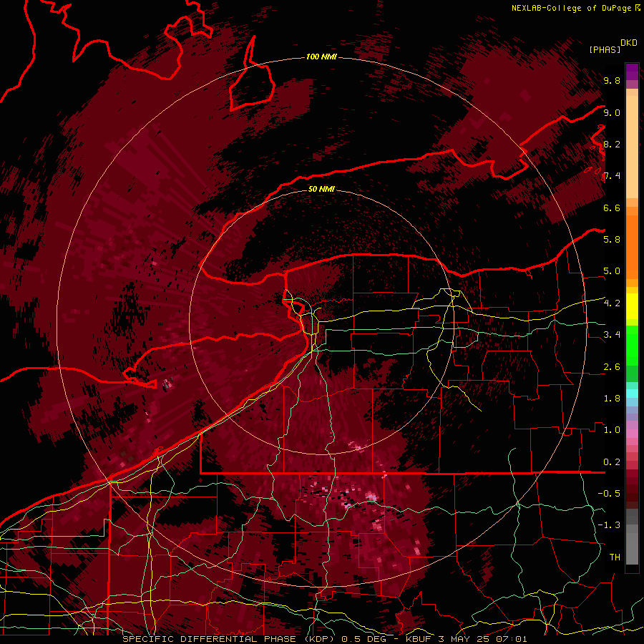Click the -0.5 scale value
Viewport: 644px width, 644px height.
(x=609, y=494)
